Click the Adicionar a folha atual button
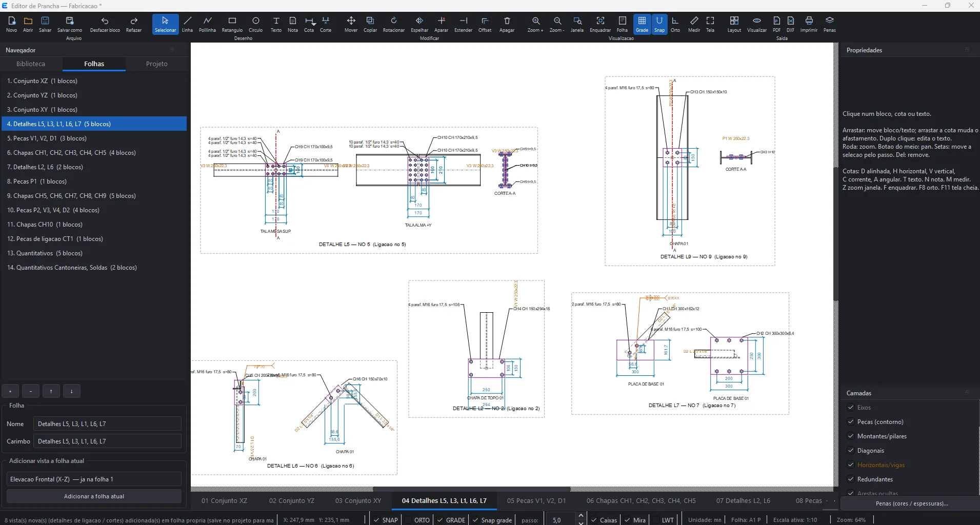The image size is (980, 525). click(x=94, y=496)
